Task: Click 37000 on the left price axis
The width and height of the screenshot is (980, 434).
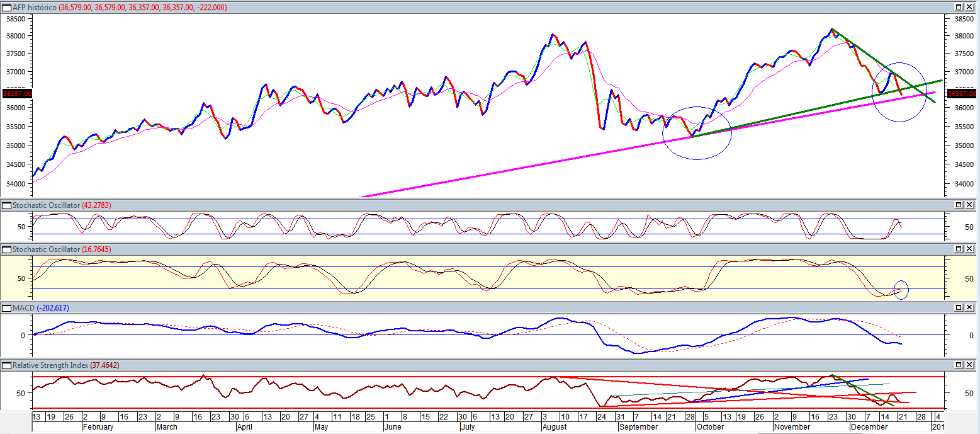Action: [x=15, y=72]
